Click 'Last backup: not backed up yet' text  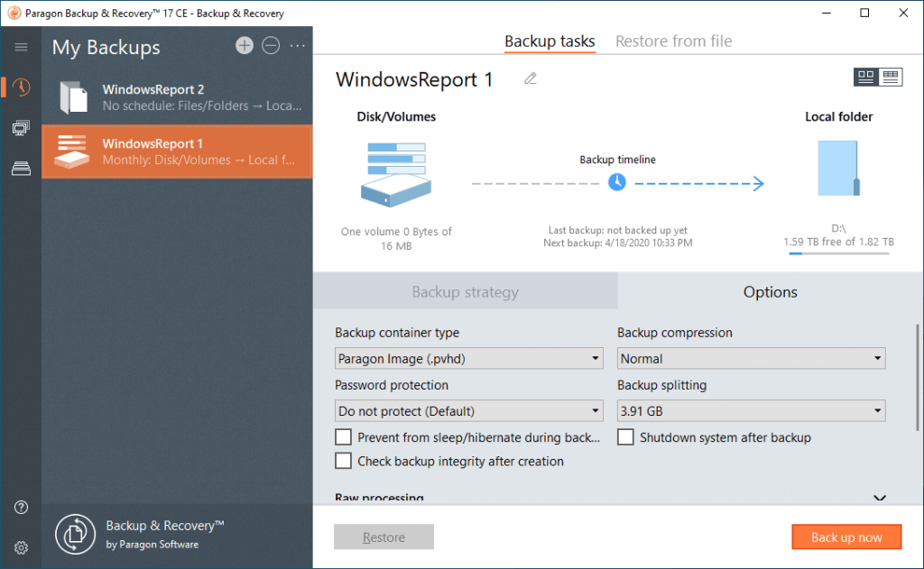(x=617, y=230)
